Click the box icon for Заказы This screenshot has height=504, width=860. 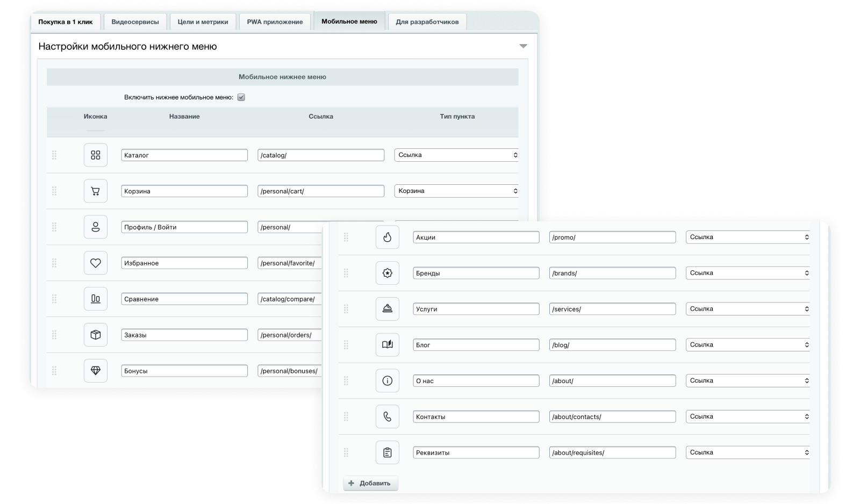pos(96,335)
